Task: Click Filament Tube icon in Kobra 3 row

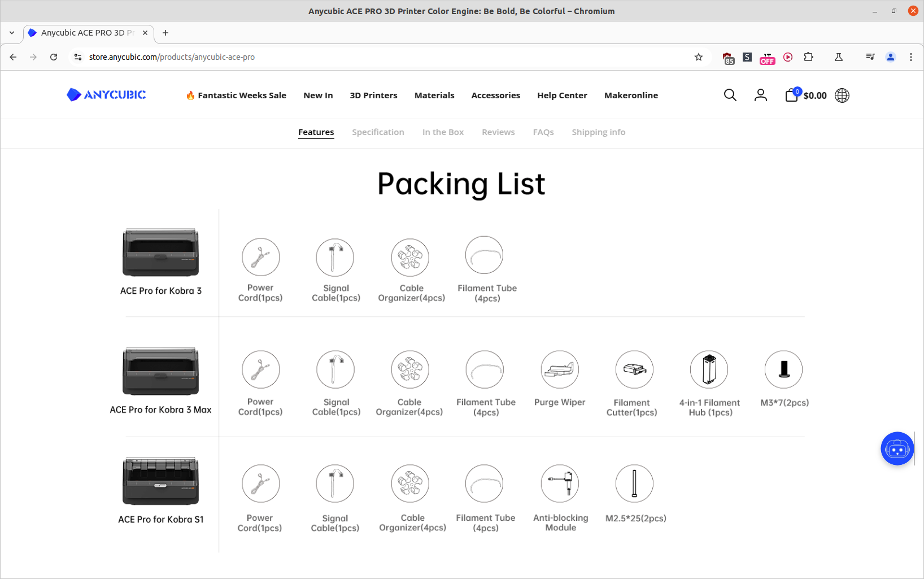Action: click(x=484, y=255)
